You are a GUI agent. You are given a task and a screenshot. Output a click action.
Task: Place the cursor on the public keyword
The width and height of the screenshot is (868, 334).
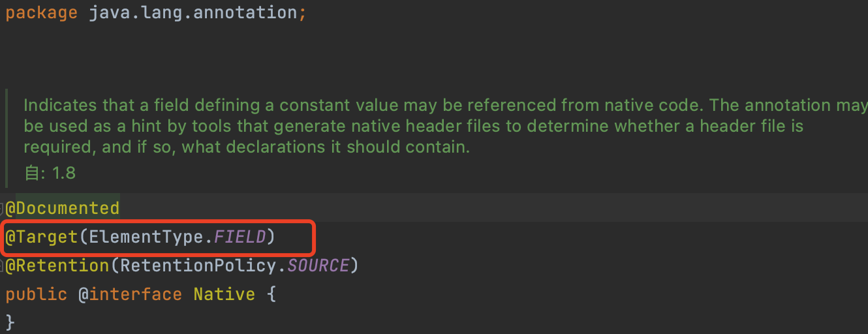tap(37, 294)
